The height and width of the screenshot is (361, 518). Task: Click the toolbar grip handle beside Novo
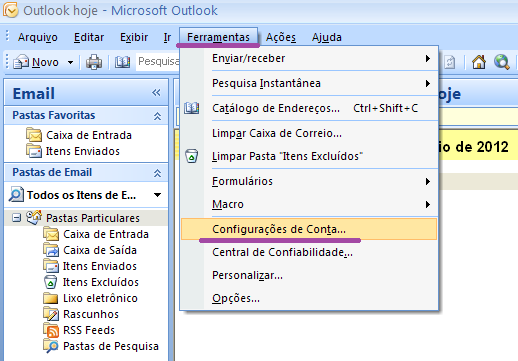pyautogui.click(x=7, y=62)
